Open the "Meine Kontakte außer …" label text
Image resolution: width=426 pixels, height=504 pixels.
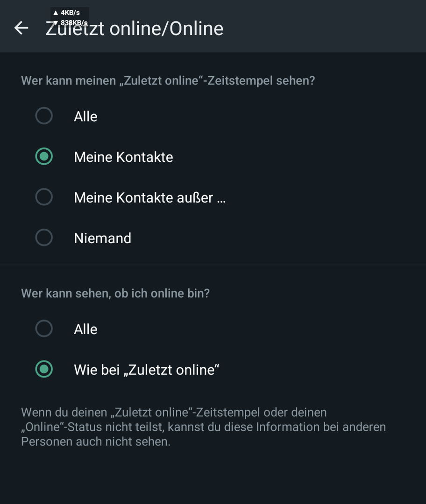[x=149, y=197]
